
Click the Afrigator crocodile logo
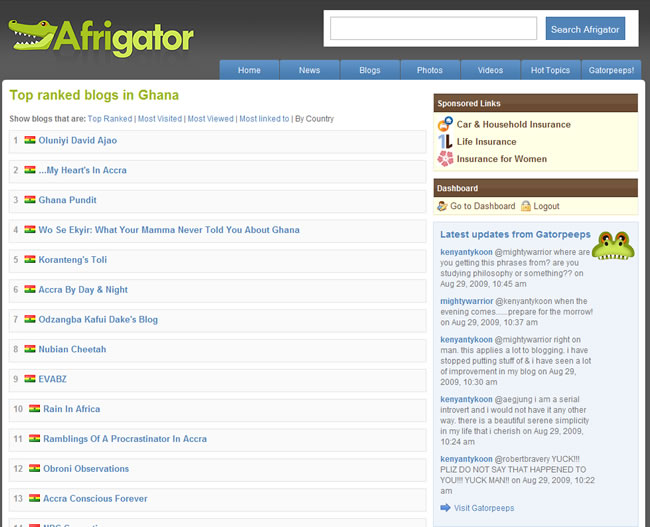click(101, 38)
